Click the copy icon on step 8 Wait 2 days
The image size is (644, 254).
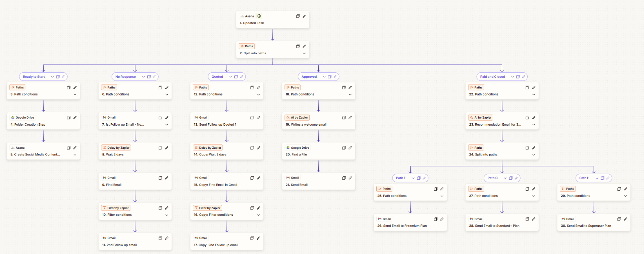160,148
